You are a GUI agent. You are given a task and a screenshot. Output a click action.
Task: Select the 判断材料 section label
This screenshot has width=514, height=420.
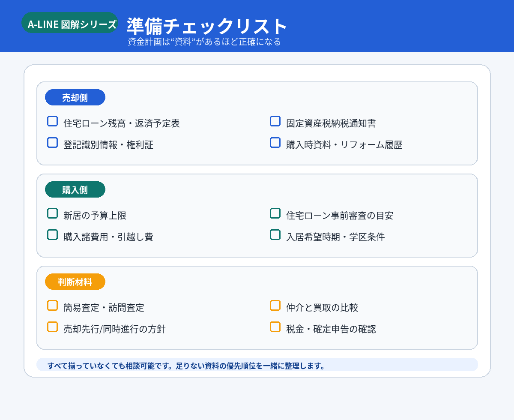[x=75, y=282]
